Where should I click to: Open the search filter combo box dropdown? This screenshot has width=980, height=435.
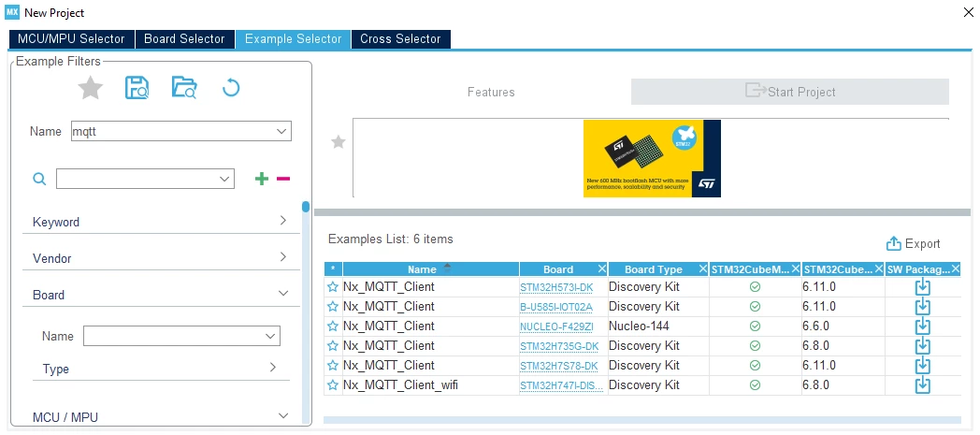pyautogui.click(x=225, y=179)
